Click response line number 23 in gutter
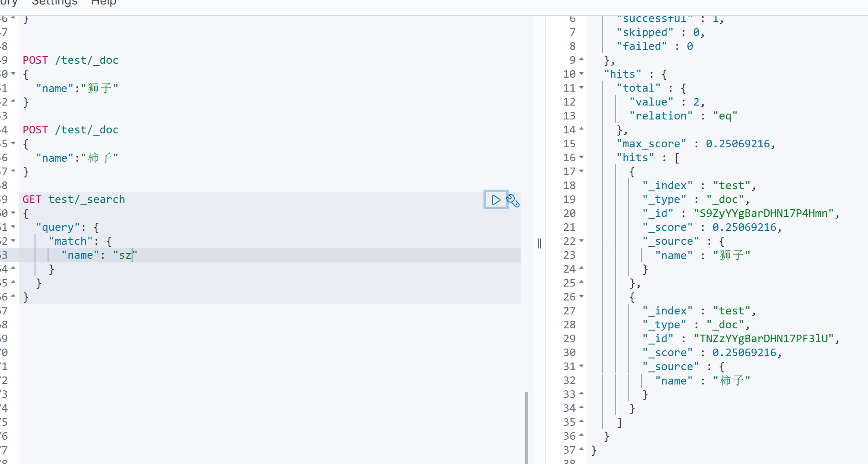868x464 pixels. tap(569, 255)
